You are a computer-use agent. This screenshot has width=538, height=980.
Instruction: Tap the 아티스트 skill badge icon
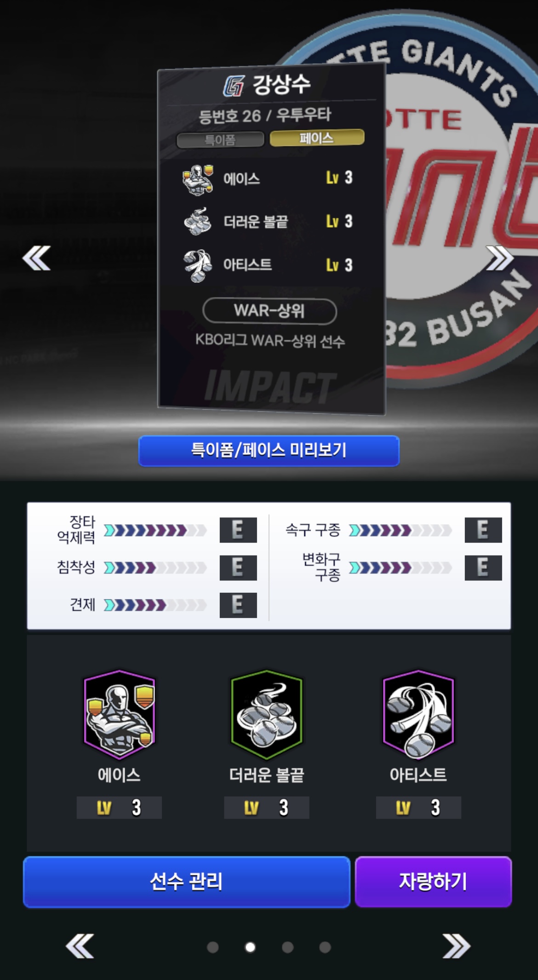tap(418, 714)
